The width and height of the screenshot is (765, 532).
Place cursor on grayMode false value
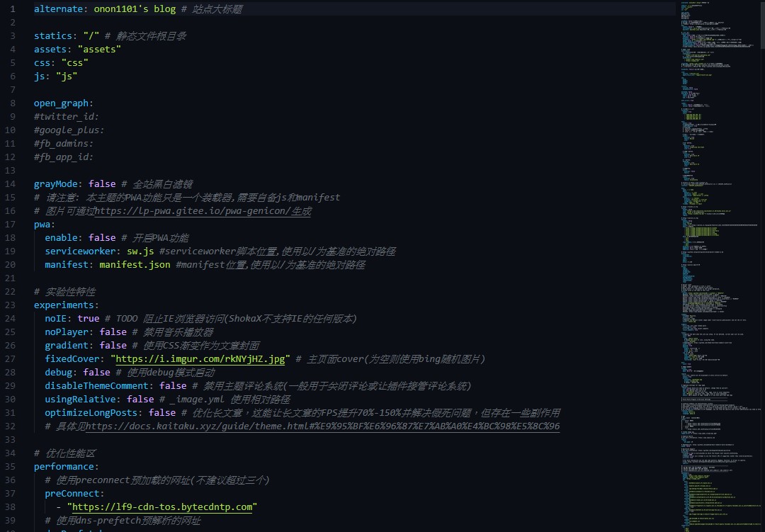tap(102, 184)
